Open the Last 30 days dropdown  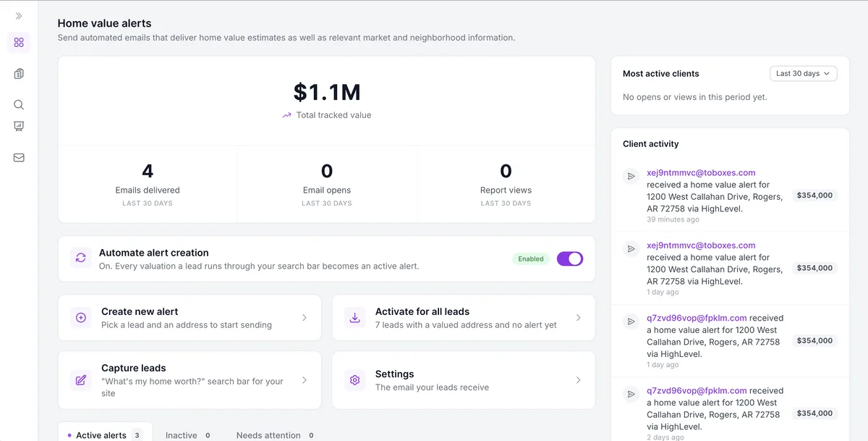[x=804, y=73]
